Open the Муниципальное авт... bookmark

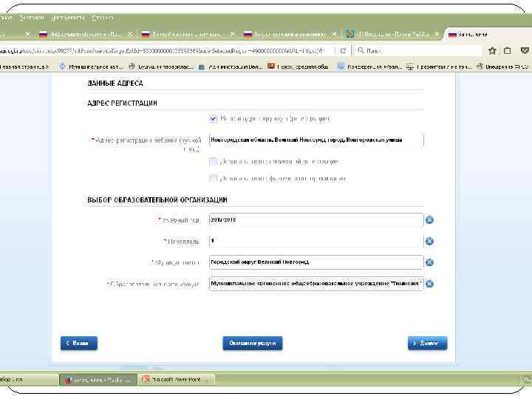click(x=92, y=66)
